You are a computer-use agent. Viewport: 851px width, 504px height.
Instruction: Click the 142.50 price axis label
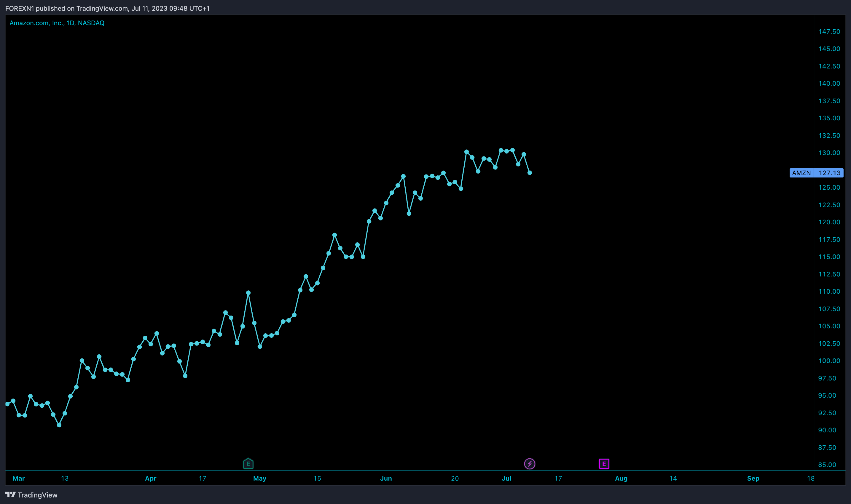click(x=829, y=66)
